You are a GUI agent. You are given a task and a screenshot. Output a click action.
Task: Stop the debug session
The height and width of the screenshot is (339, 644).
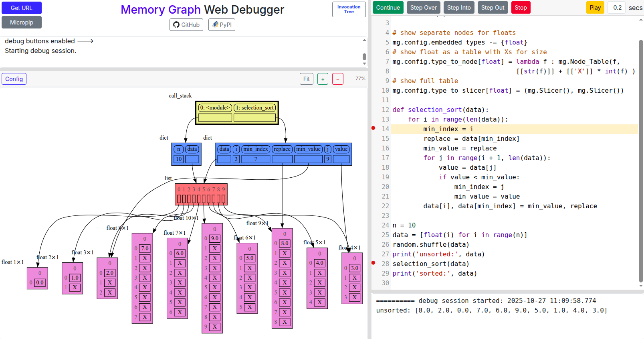point(521,8)
